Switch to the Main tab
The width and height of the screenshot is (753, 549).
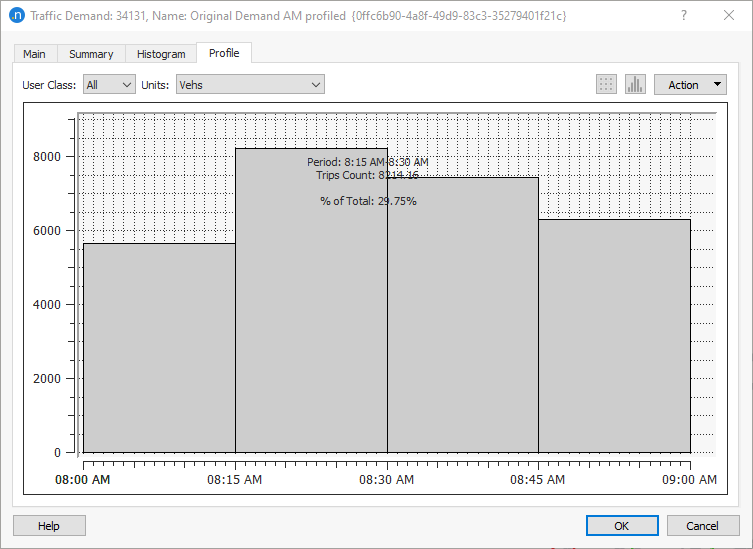(x=35, y=54)
